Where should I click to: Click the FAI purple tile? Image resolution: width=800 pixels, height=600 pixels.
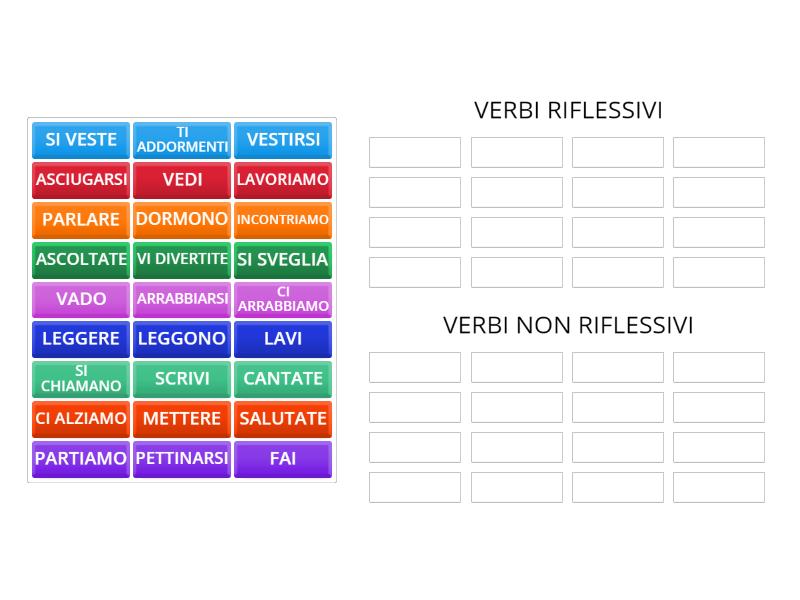click(283, 459)
